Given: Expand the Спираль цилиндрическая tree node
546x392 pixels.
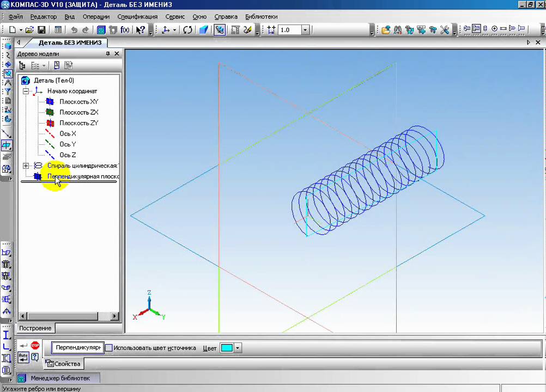Looking at the screenshot, I should [x=26, y=166].
